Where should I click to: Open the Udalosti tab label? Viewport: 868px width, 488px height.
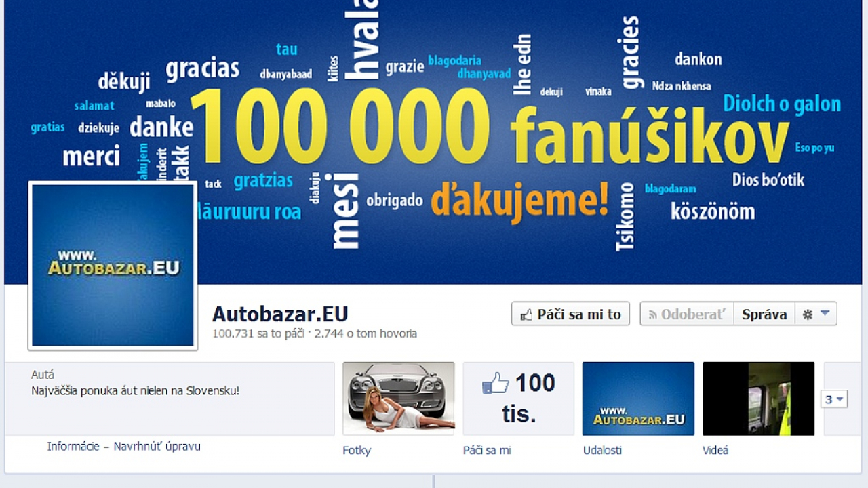click(602, 450)
